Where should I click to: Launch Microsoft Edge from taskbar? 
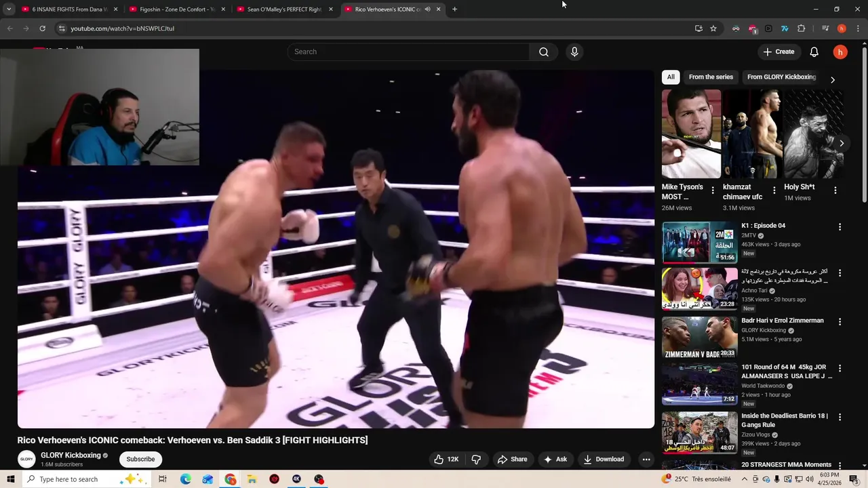pos(185,479)
